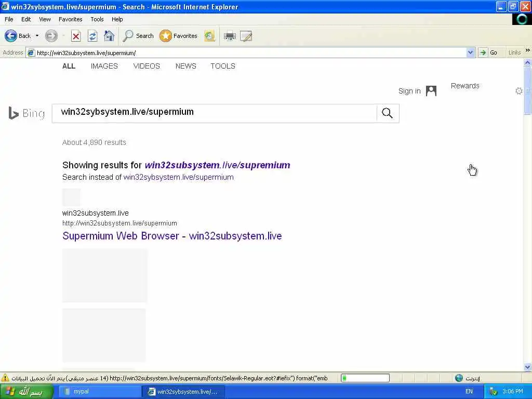Open the File menu
532x399 pixels.
(9, 19)
